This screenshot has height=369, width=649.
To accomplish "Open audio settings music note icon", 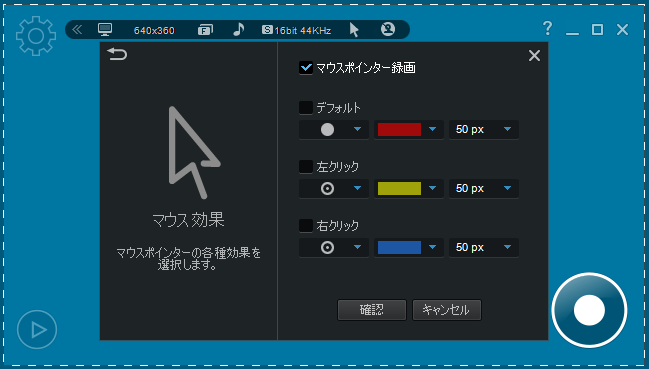I will click(238, 29).
